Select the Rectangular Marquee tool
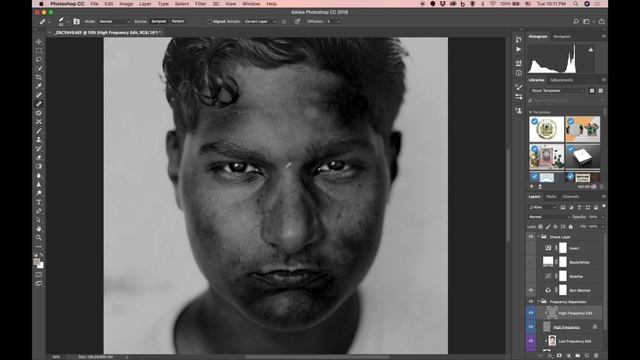This screenshot has height=360, width=640. [39, 51]
